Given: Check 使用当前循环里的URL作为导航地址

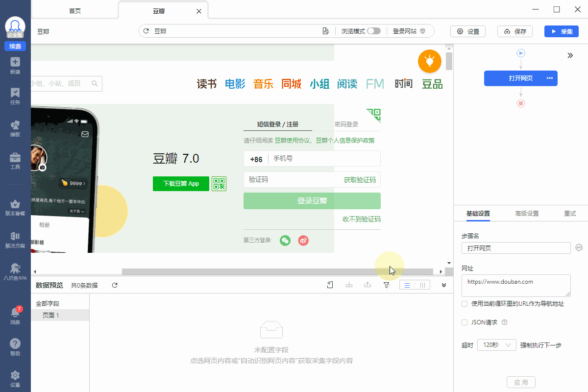Looking at the screenshot, I should (x=465, y=304).
